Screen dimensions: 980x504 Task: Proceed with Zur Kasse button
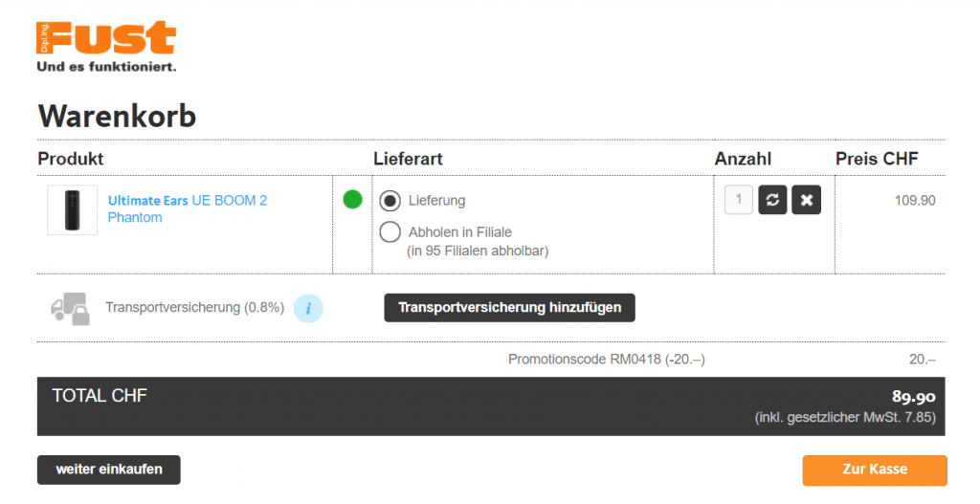point(874,470)
